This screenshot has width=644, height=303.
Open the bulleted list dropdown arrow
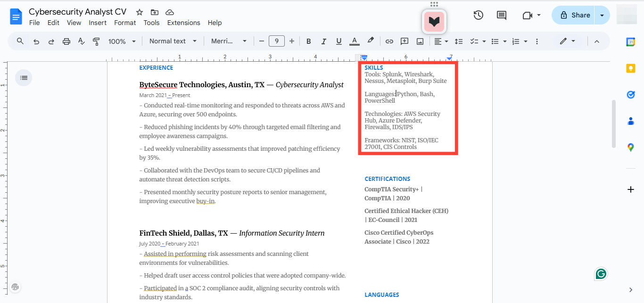pyautogui.click(x=505, y=41)
